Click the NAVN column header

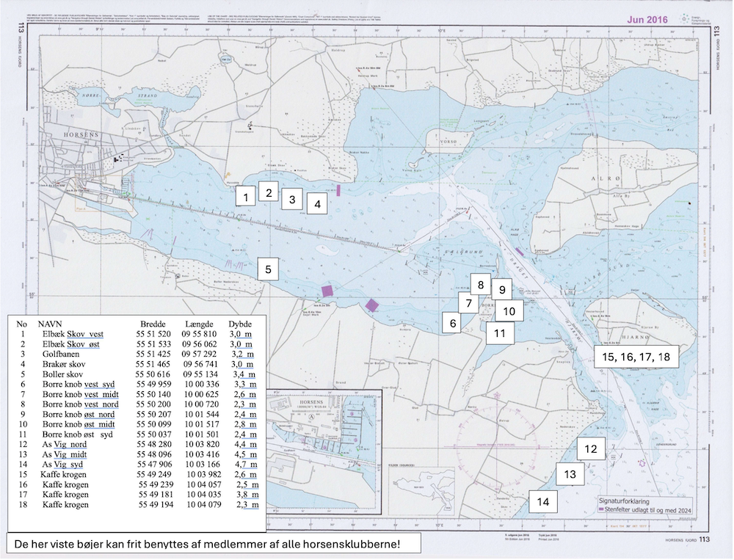coord(50,323)
